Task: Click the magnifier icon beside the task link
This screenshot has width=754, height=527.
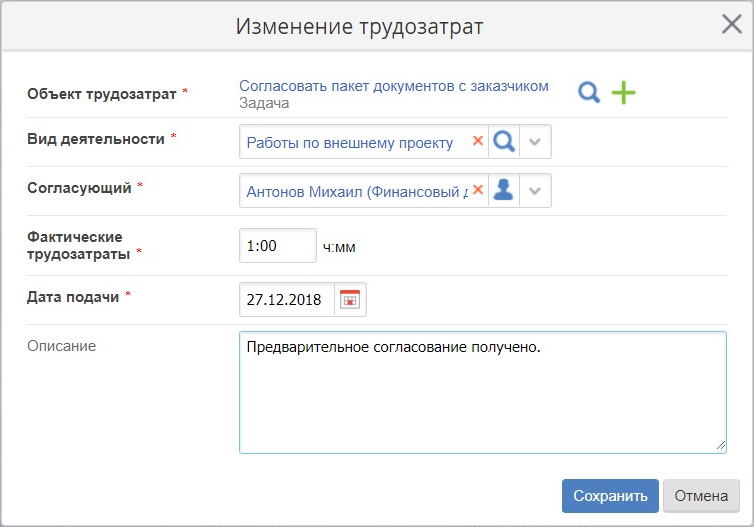Action: pyautogui.click(x=590, y=93)
